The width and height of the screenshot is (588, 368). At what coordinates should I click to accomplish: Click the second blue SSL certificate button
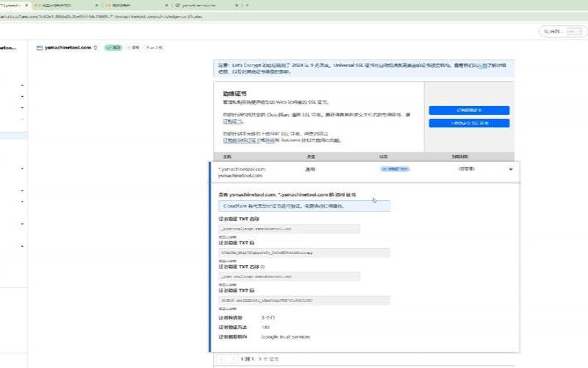[468, 123]
